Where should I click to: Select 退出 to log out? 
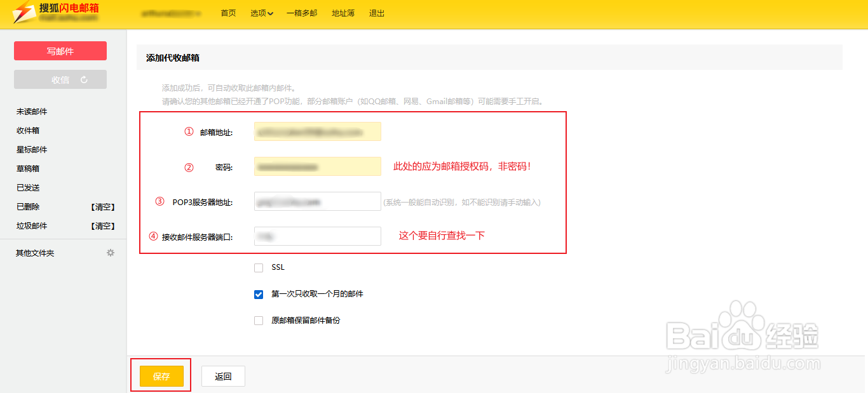pyautogui.click(x=376, y=13)
